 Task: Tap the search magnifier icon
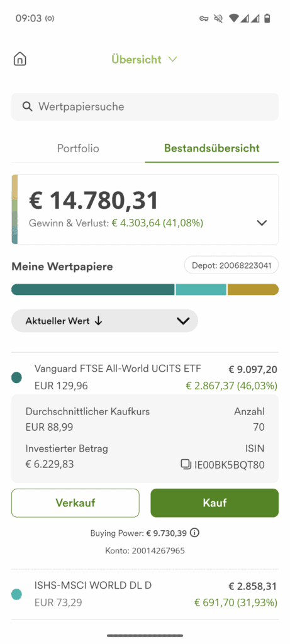click(x=28, y=107)
